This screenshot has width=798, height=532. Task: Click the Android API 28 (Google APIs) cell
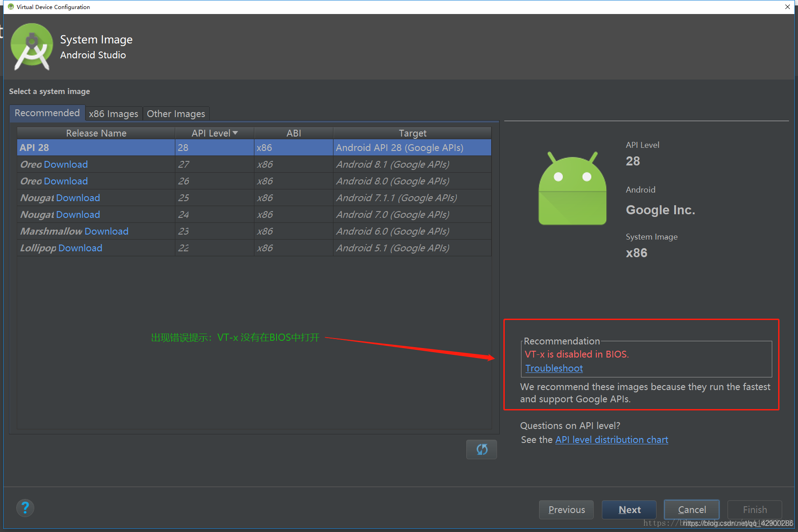[x=412, y=148]
